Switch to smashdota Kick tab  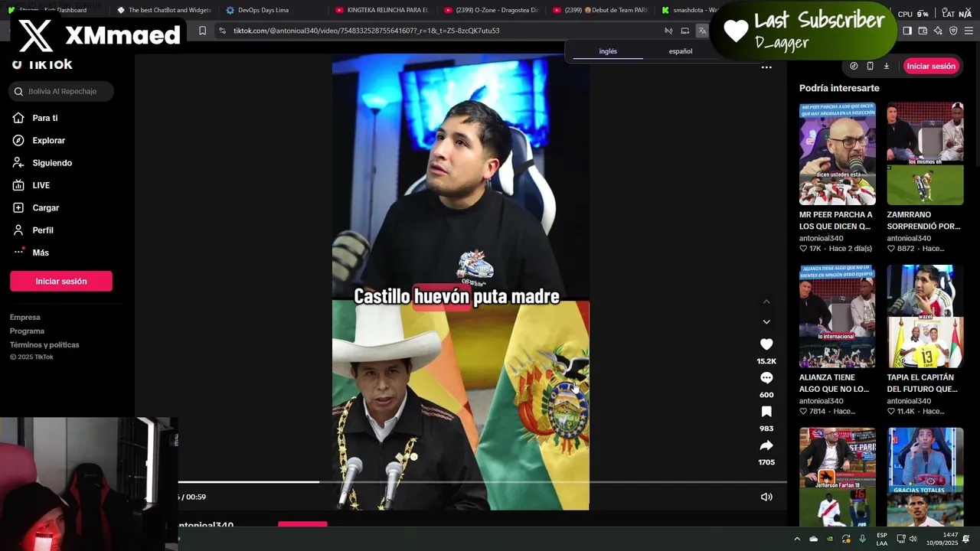click(x=689, y=10)
